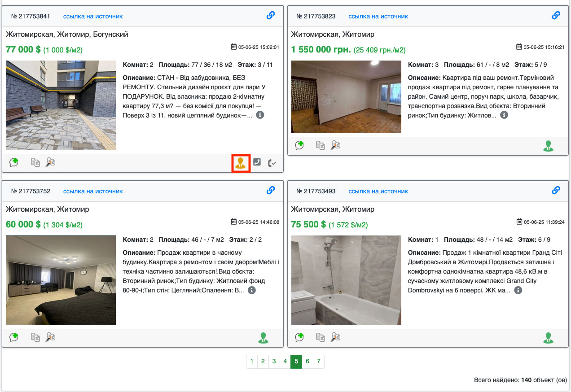
Task: Click the timestamp 05-06-25 15:16:21
Action: (544, 47)
